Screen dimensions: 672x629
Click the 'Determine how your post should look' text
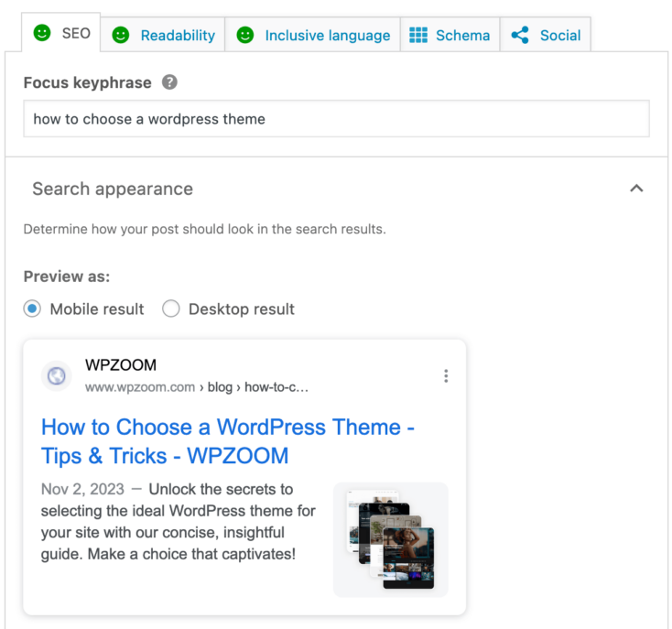pos(205,229)
